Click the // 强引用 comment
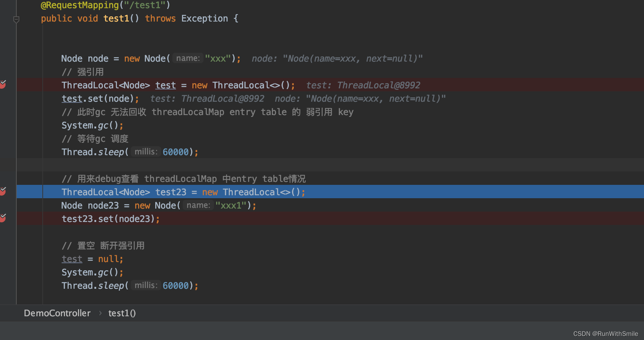Viewport: 644px width, 340px height. (x=83, y=72)
